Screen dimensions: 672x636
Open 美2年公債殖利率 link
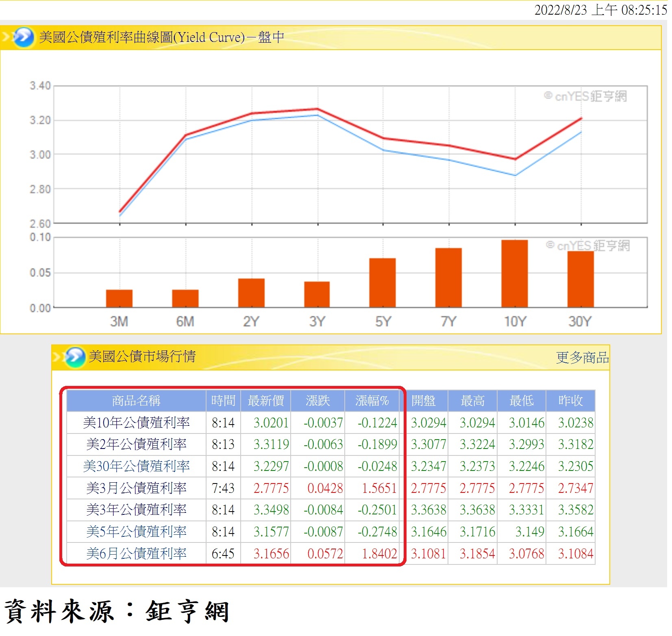pos(136,444)
